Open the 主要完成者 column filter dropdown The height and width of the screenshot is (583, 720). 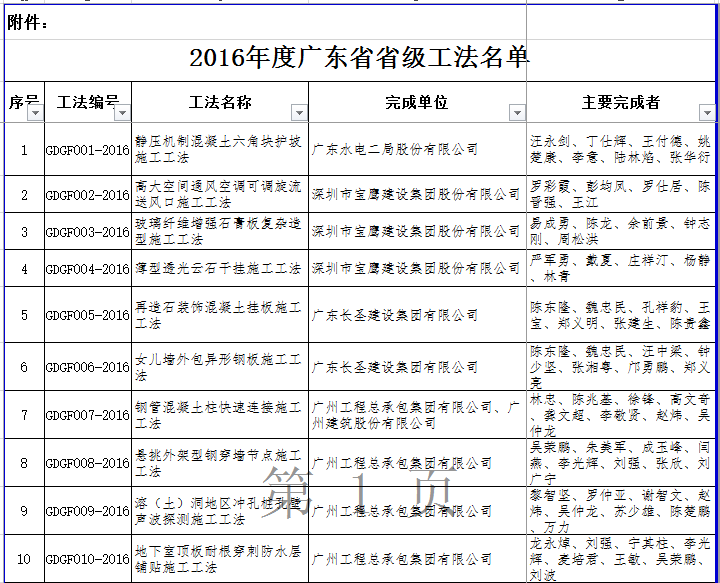(707, 112)
